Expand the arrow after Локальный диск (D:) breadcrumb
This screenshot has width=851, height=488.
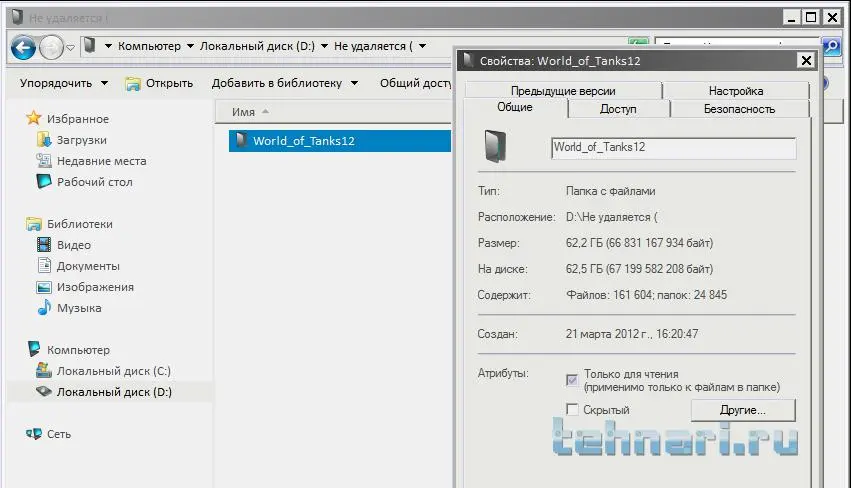tap(324, 46)
